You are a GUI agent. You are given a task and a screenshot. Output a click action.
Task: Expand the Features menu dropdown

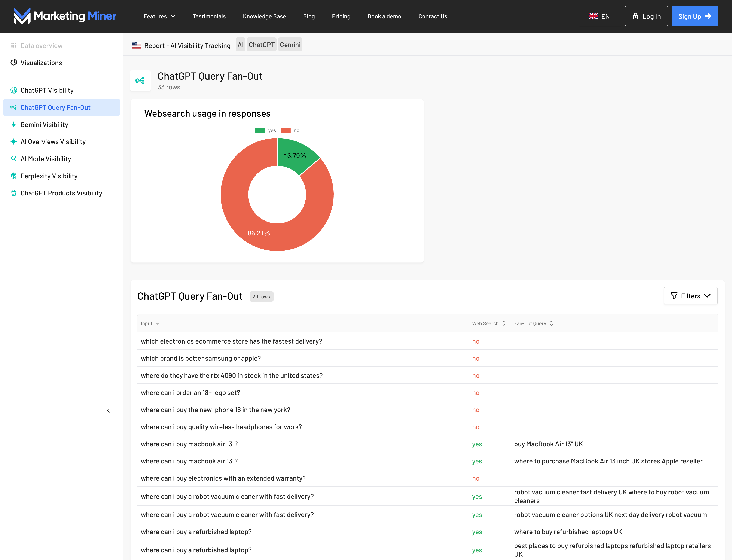159,16
